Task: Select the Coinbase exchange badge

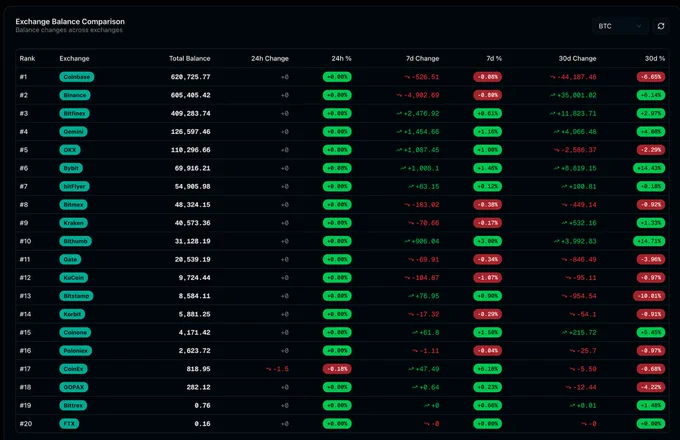Action: point(77,77)
